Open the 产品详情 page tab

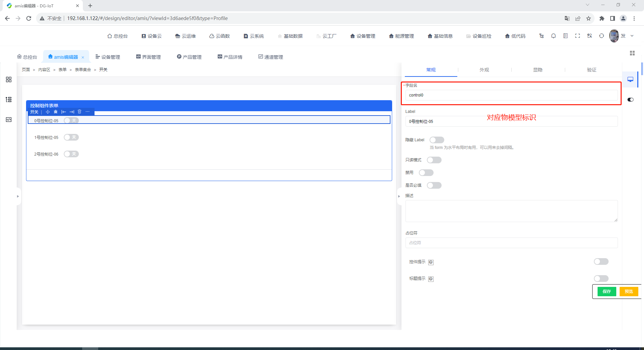230,57
